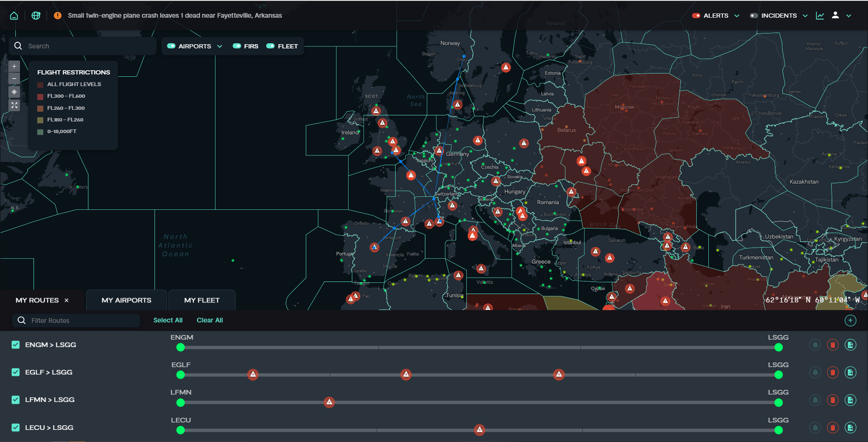Open the user account dropdown
The image size is (868, 442).
point(848,15)
